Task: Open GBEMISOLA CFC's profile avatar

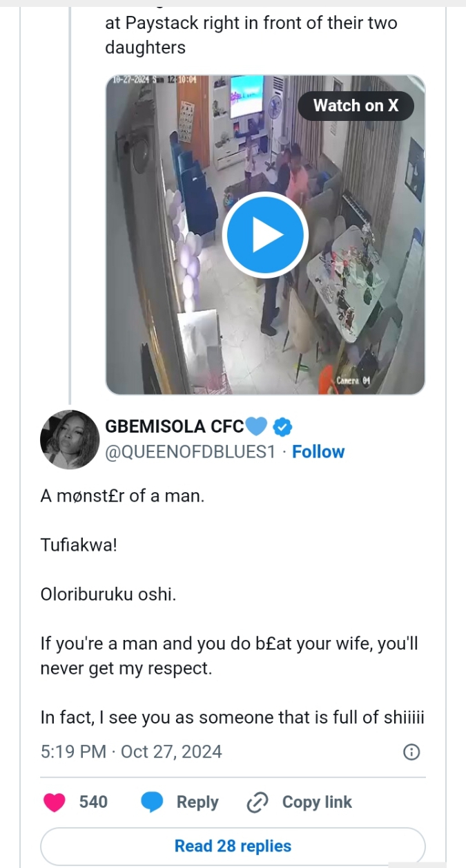Action: (70, 440)
